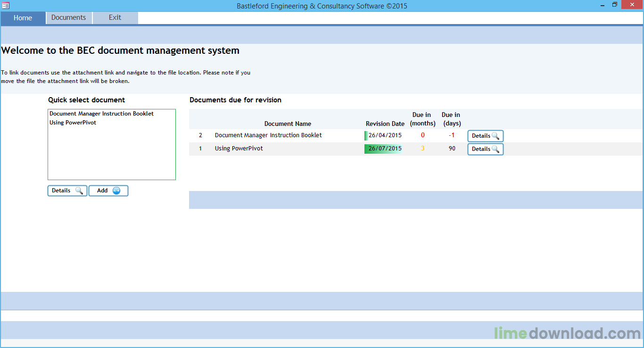Click the Document Name column header
Screen dimensions: 644x348
(x=288, y=124)
